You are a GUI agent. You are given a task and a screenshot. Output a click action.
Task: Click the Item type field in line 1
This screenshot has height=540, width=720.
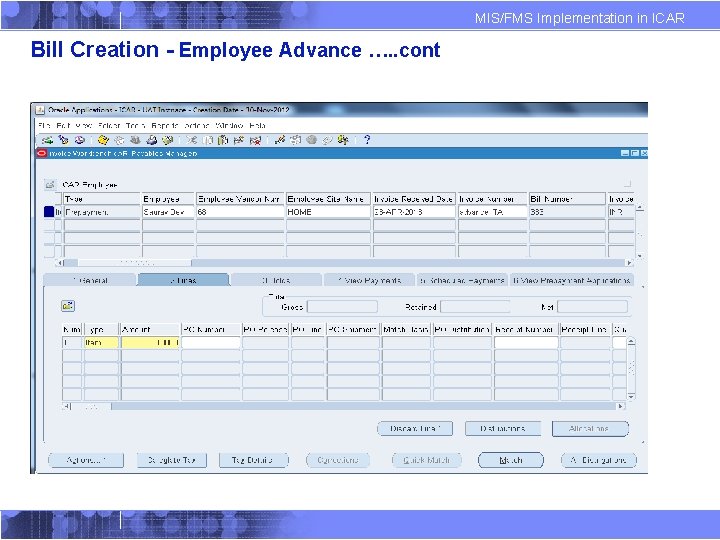(x=101, y=343)
